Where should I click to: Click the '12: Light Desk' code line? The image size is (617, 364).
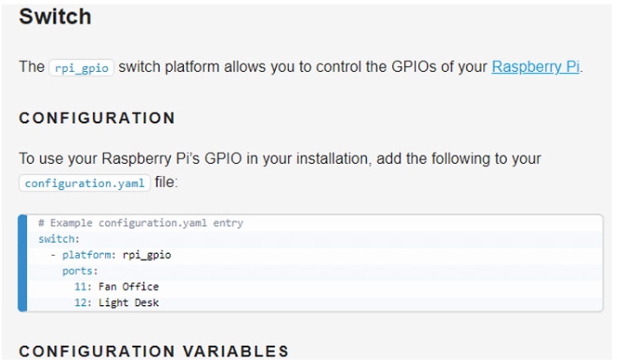(116, 302)
